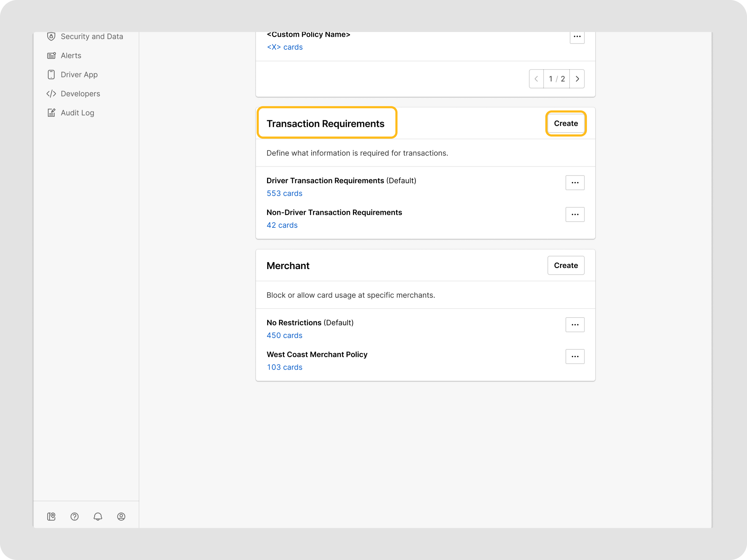Open more options for Custom Policy Name
747x560 pixels.
click(577, 37)
